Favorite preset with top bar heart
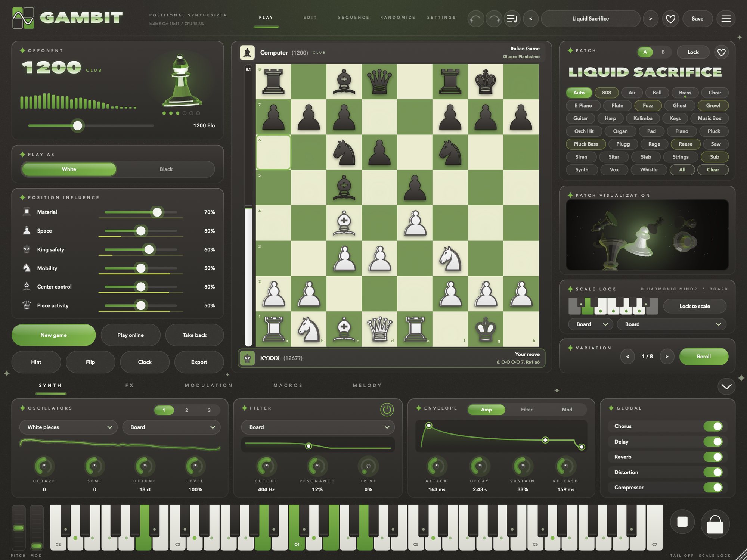 (x=670, y=19)
